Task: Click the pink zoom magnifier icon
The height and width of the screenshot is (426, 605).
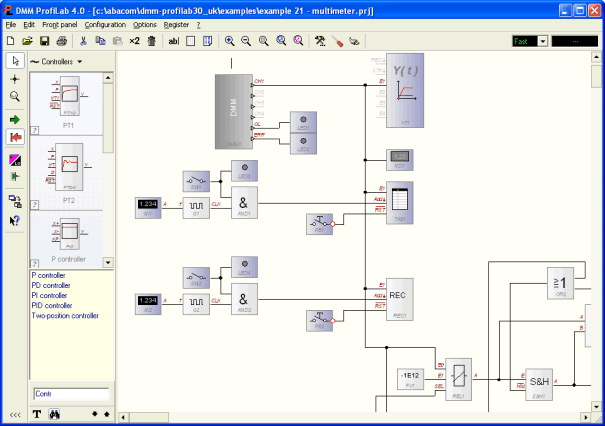Action: point(298,41)
